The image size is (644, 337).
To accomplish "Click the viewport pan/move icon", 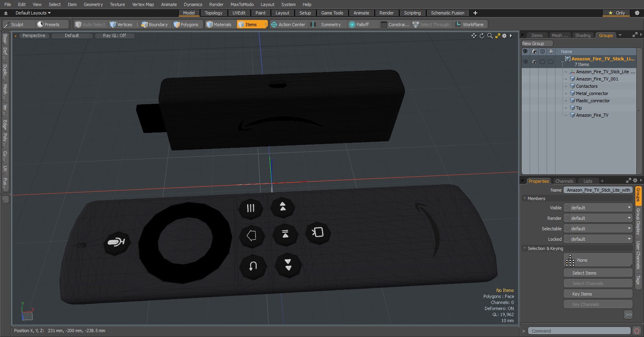I will coord(474,36).
